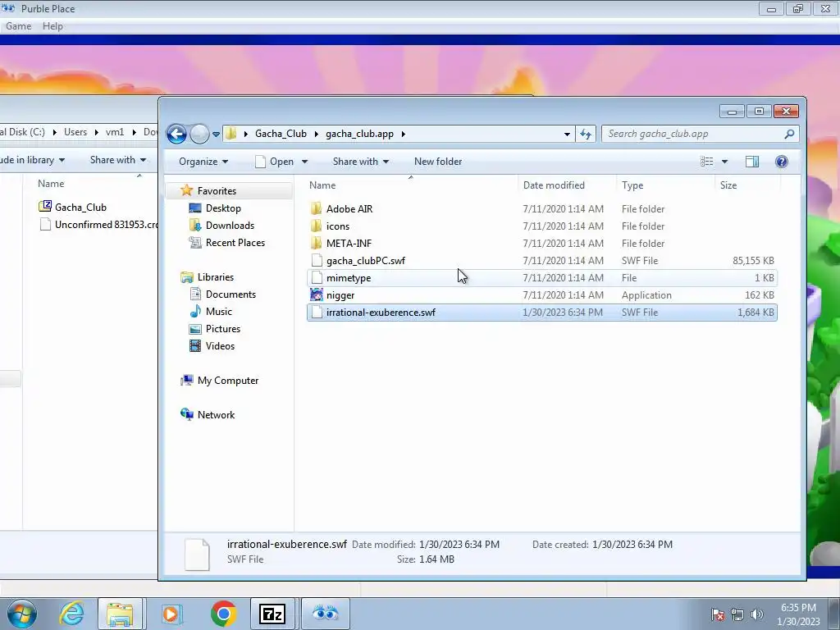Open Desktop in the Favorites list
The image size is (840, 630).
(223, 208)
